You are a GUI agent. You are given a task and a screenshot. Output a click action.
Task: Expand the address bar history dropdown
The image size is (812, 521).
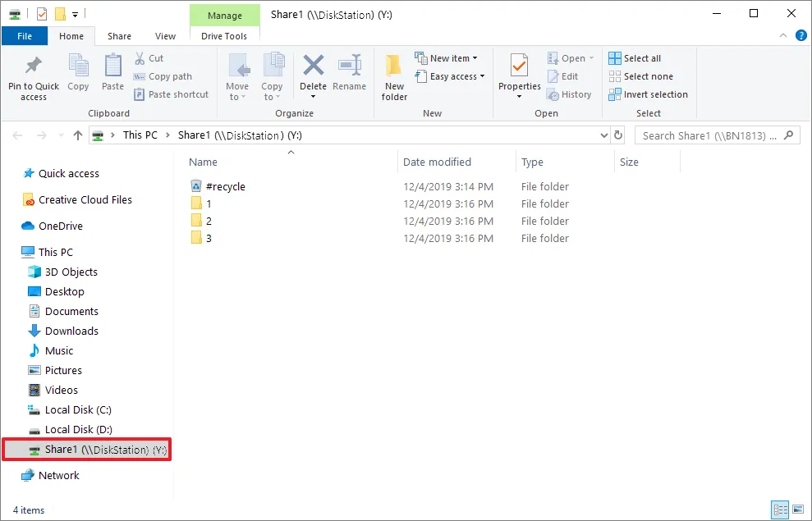[x=603, y=135]
